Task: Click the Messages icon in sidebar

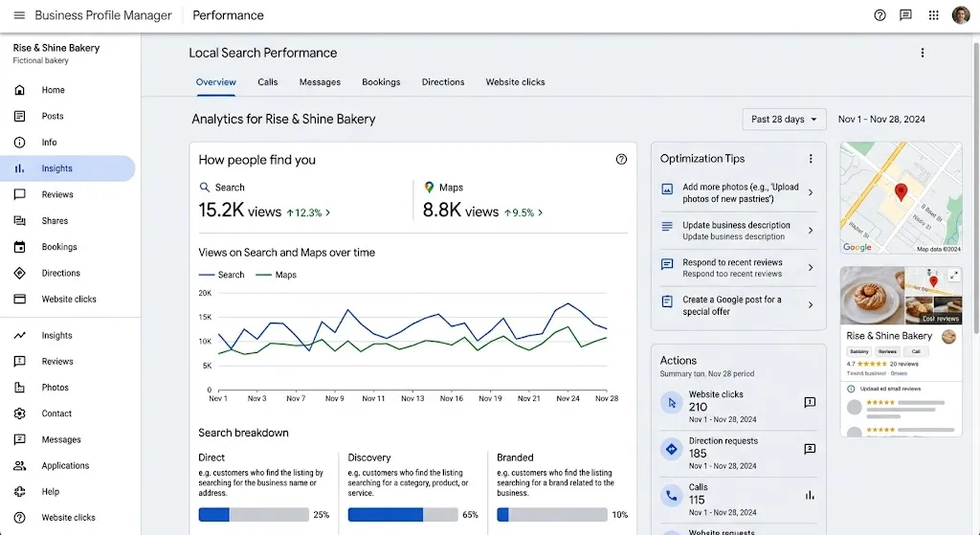Action: click(x=19, y=440)
